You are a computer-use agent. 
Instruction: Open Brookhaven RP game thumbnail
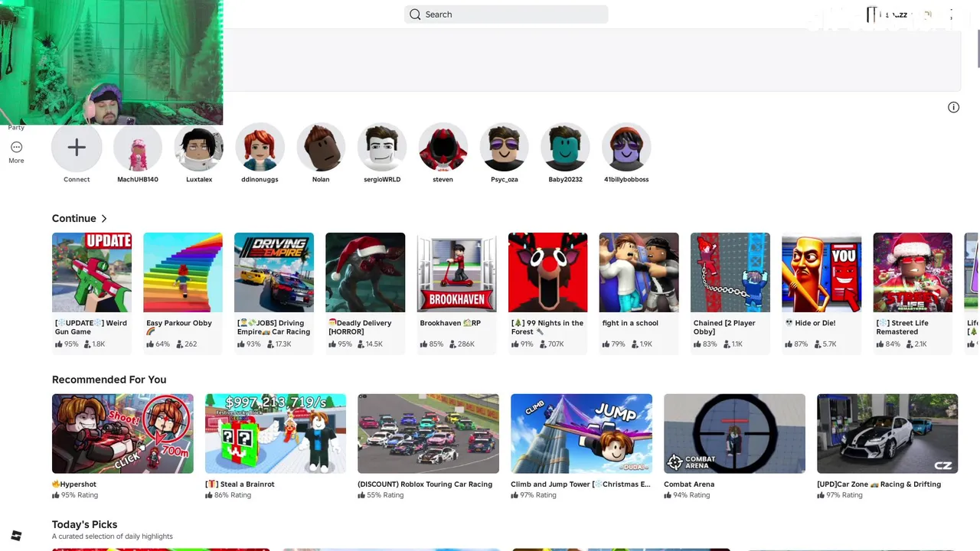(x=456, y=272)
